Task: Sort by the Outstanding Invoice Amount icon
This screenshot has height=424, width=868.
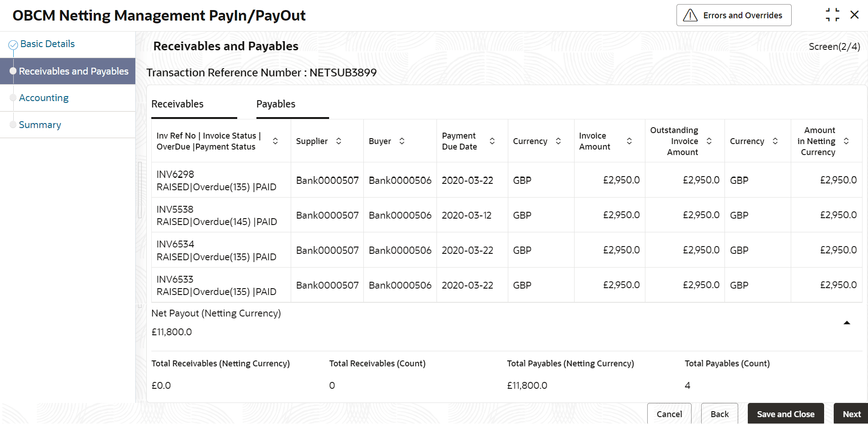Action: pos(709,141)
